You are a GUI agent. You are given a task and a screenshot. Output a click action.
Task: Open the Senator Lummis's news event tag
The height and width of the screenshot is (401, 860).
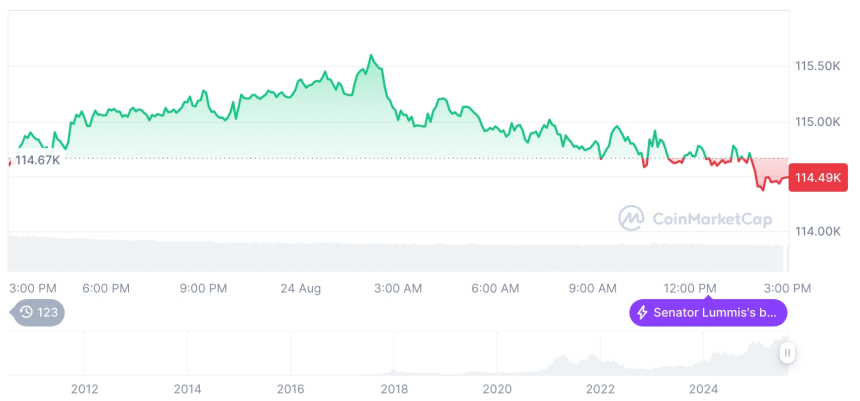[707, 313]
